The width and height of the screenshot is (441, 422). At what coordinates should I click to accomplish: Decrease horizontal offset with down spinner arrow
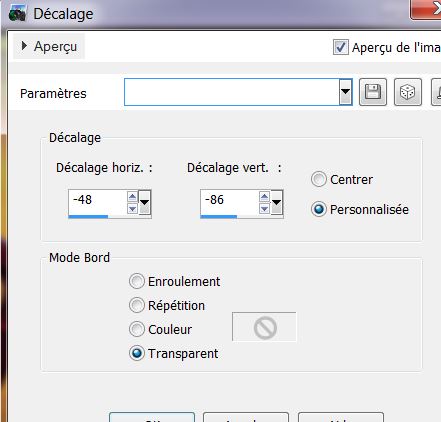(x=132, y=209)
